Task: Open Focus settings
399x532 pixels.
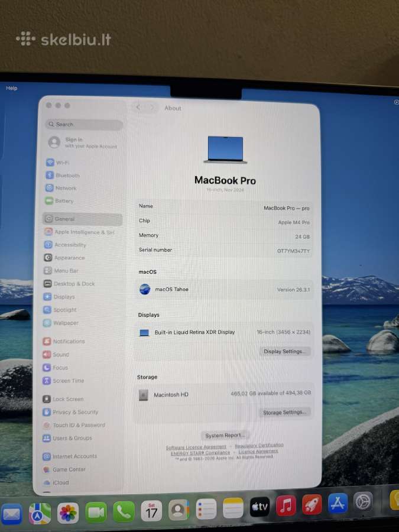Action: (x=56, y=368)
